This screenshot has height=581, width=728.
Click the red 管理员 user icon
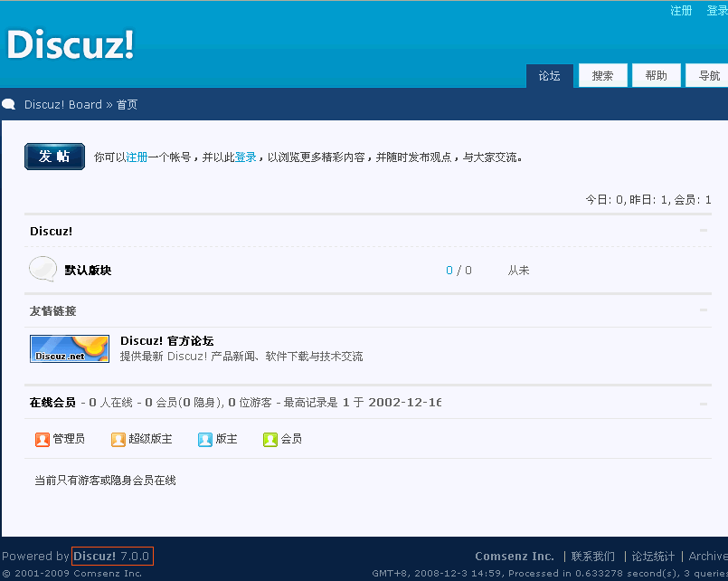(x=43, y=439)
